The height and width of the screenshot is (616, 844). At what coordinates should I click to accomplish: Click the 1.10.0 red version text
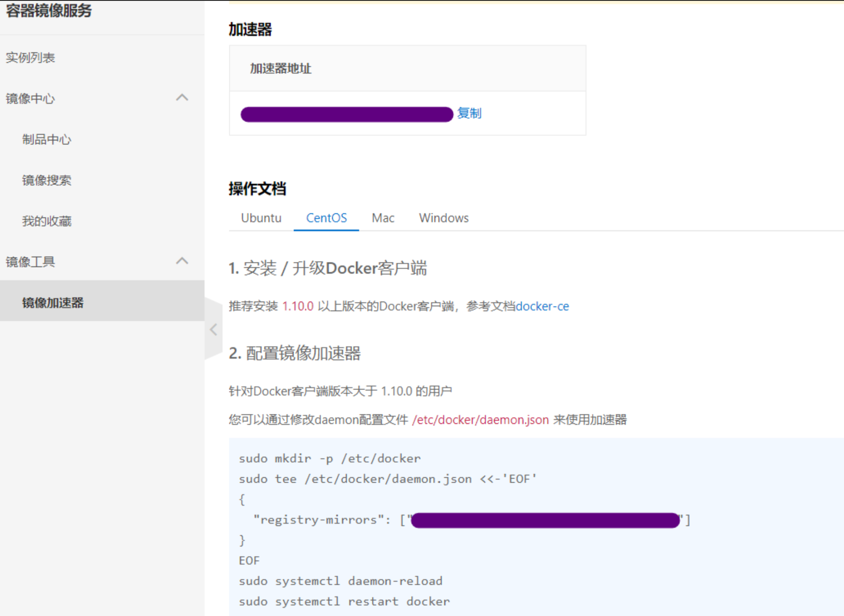click(298, 306)
